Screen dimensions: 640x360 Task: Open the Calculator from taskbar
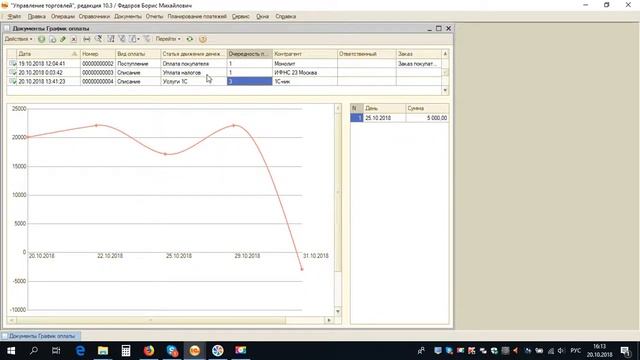click(126, 351)
